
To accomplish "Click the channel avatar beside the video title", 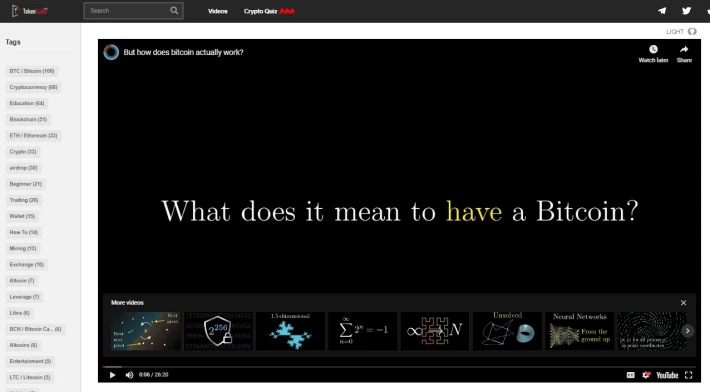I will (111, 53).
